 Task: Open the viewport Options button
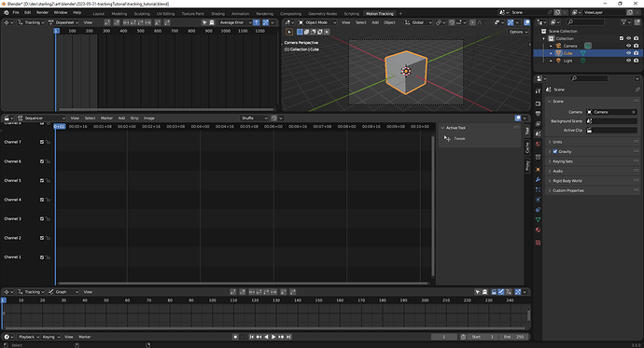[518, 32]
